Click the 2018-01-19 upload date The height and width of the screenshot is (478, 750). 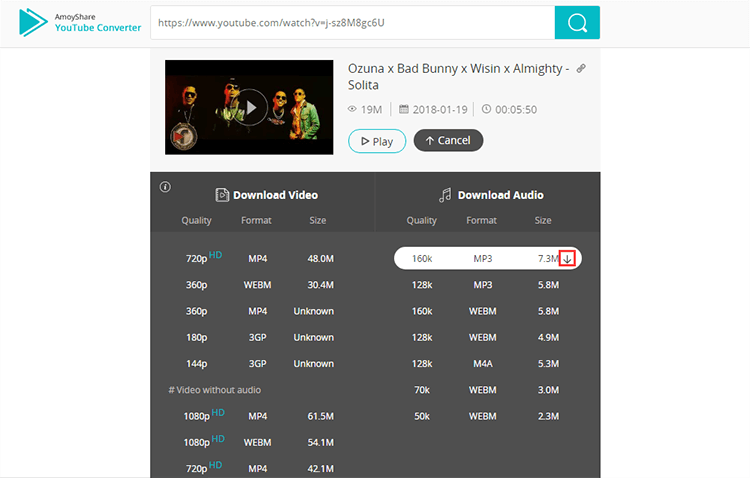coord(440,110)
